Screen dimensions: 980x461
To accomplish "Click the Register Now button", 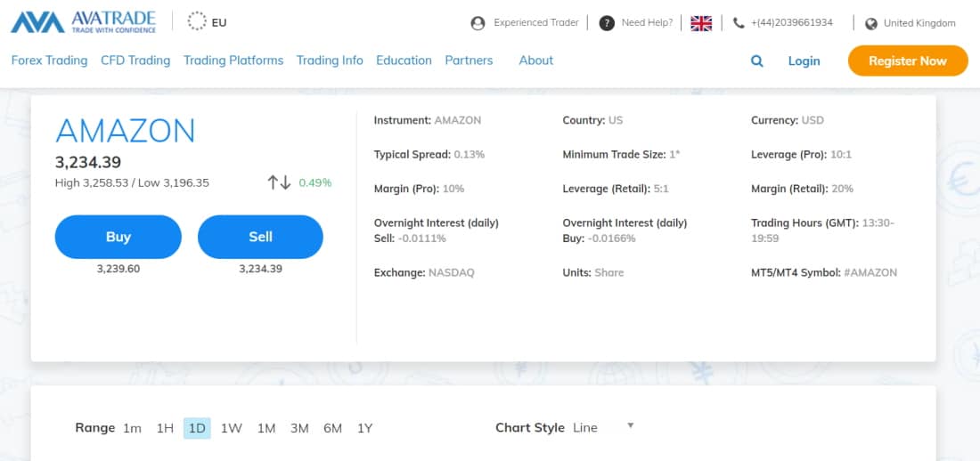I will point(908,61).
